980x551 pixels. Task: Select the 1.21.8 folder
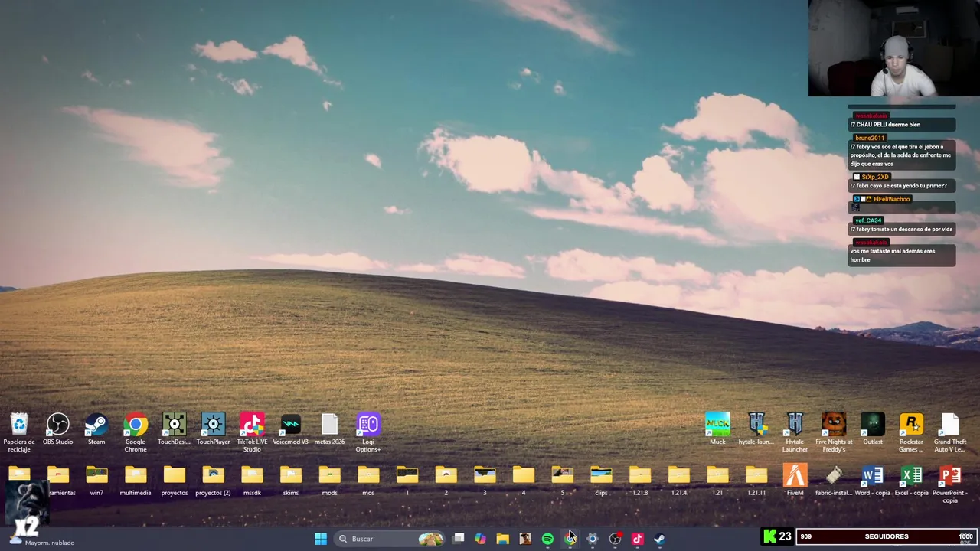pyautogui.click(x=640, y=481)
